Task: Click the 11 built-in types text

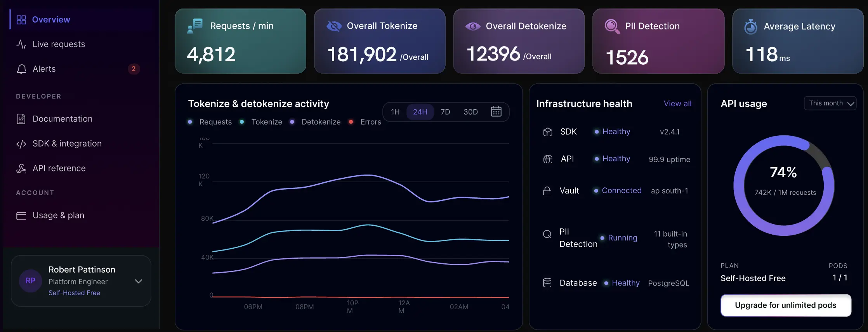Action: pos(670,239)
